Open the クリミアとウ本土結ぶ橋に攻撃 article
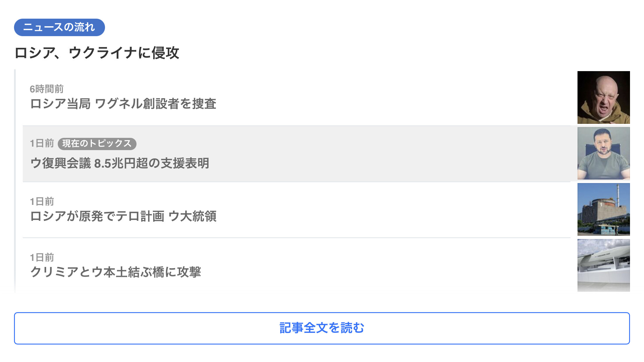This screenshot has height=362, width=644. [x=116, y=272]
